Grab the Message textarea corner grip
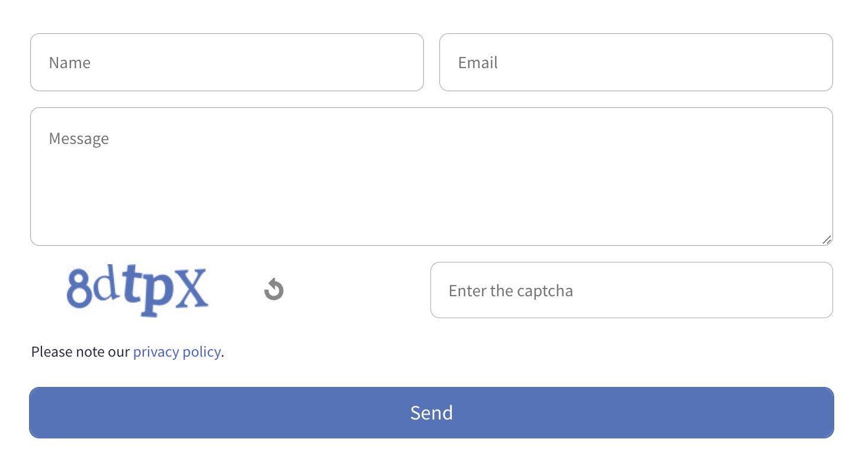This screenshot has width=868, height=474. coord(827,239)
